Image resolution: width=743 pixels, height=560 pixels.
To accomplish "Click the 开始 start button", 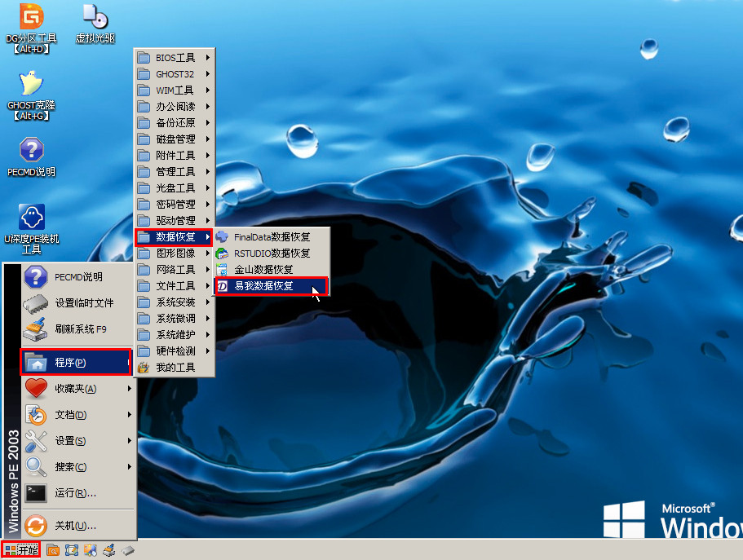I will [21, 550].
